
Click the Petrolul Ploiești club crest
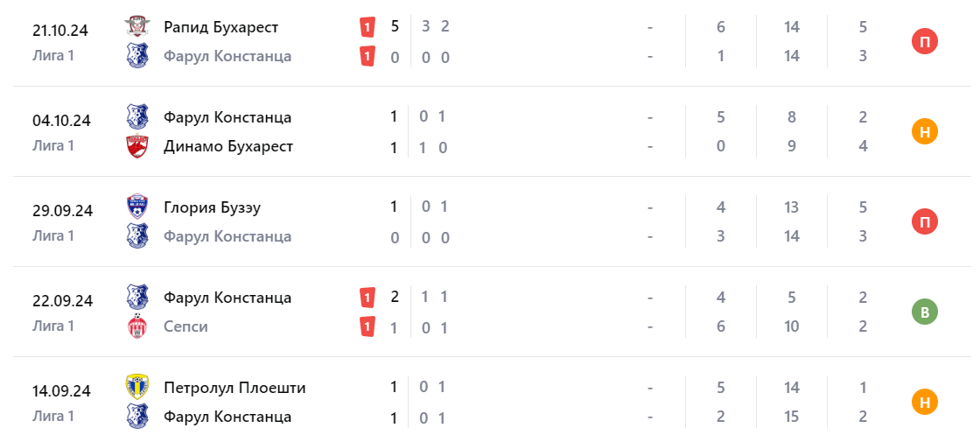(x=136, y=388)
